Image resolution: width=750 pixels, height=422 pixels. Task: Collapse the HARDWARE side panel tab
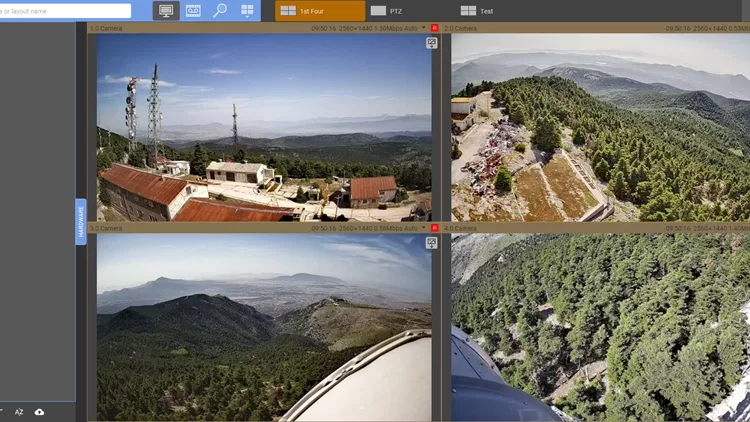[81, 222]
